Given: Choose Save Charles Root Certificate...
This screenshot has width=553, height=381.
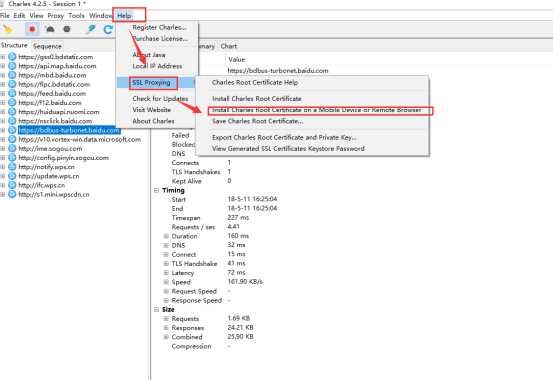Looking at the screenshot, I should coord(257,121).
